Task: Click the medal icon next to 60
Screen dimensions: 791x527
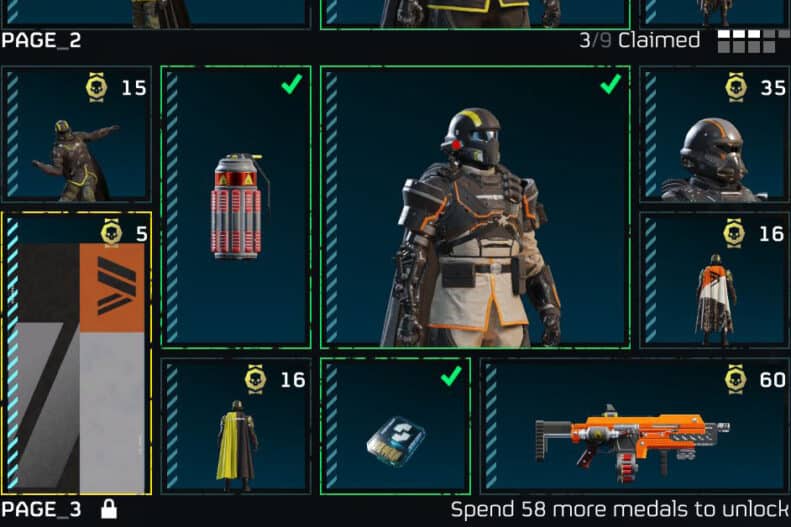Action: (735, 380)
